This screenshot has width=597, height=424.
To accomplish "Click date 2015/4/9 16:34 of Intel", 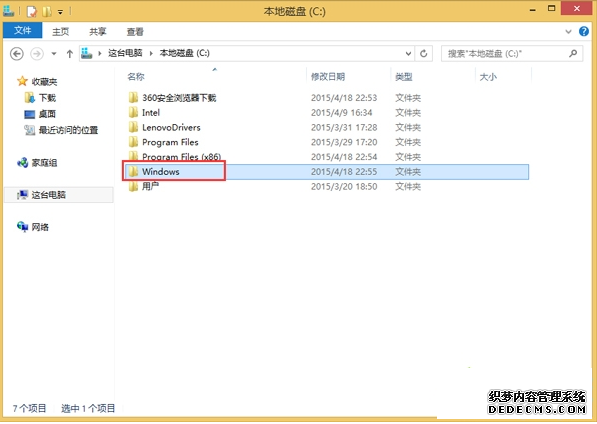I will coord(342,113).
